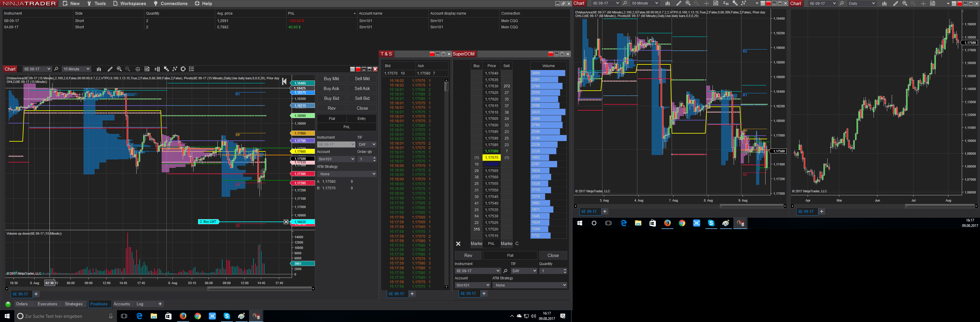Viewport: 980px width, 322px height.
Task: Add a new tab in 15 Minute chart
Action: 36,294
